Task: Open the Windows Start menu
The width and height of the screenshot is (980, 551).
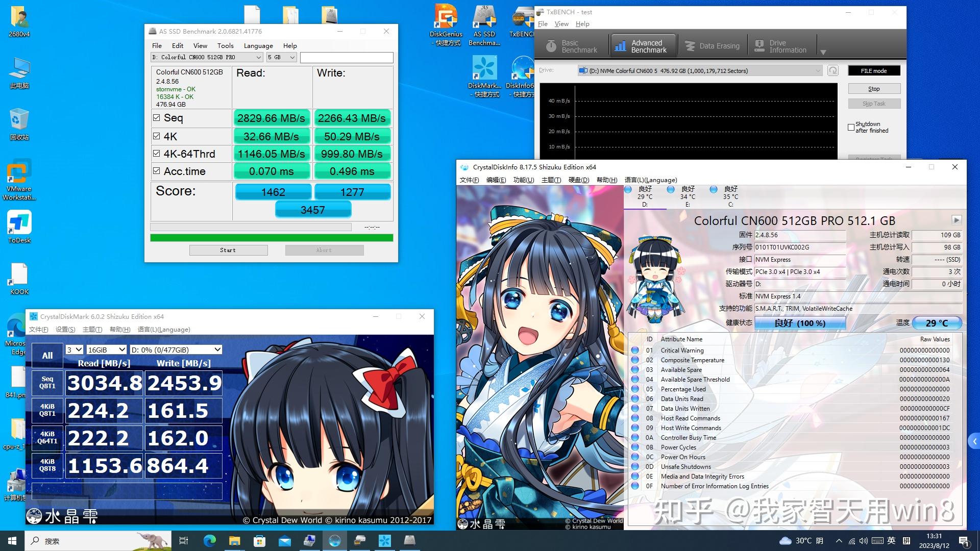Action: (x=12, y=541)
